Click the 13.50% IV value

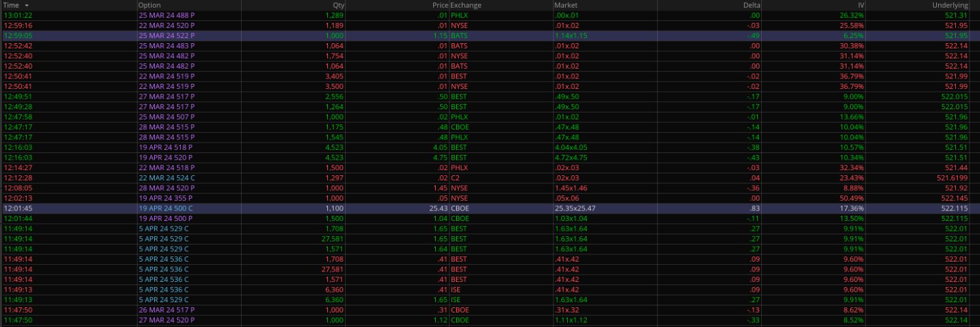(x=851, y=218)
